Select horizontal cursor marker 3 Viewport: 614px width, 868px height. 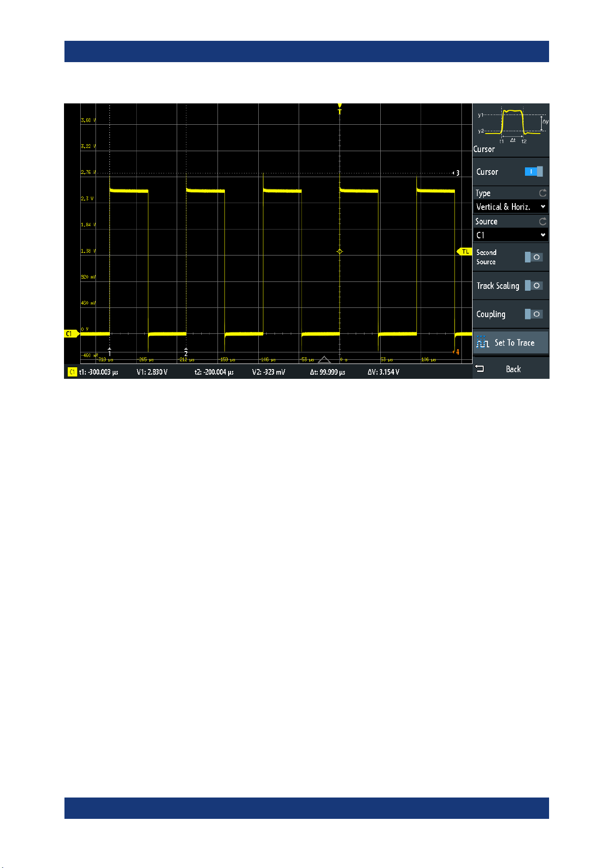click(x=456, y=173)
